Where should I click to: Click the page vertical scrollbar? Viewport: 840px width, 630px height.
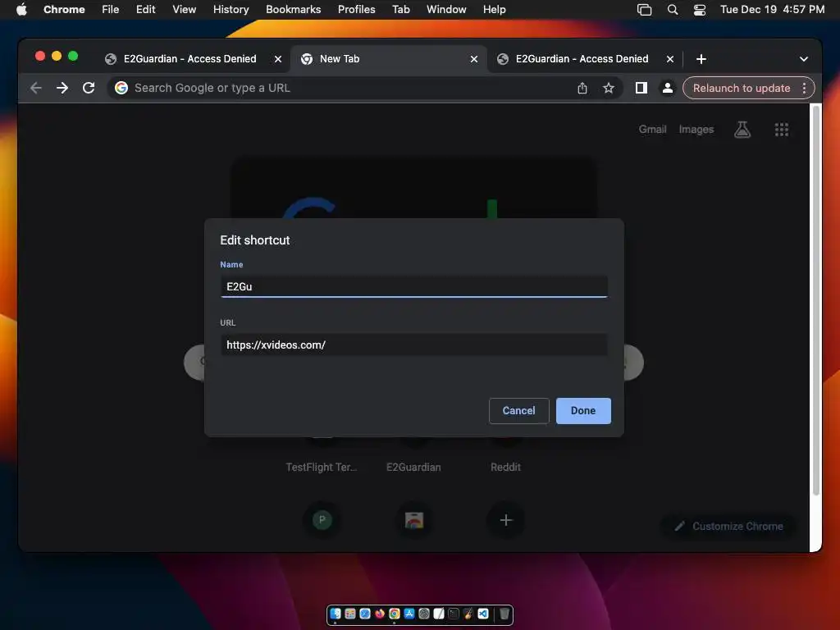(x=815, y=300)
